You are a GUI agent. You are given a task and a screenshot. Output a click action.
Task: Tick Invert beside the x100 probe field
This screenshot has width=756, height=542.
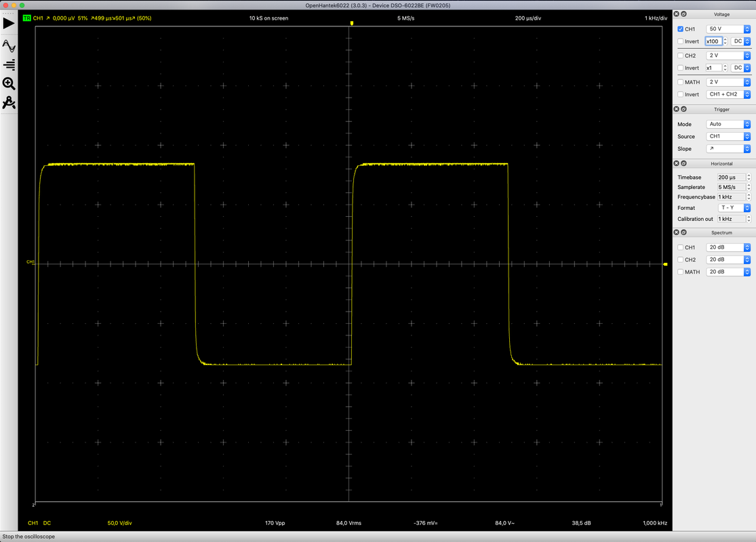[x=680, y=41]
